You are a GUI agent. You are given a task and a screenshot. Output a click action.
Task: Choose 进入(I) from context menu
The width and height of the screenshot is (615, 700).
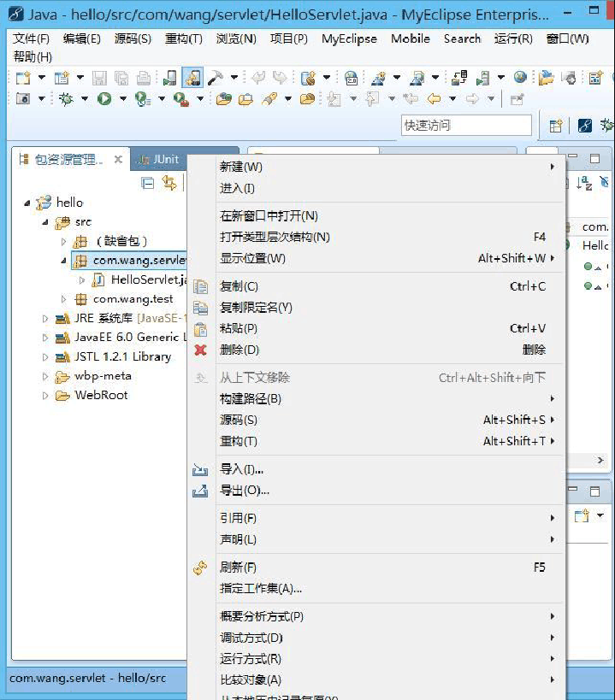[376, 188]
